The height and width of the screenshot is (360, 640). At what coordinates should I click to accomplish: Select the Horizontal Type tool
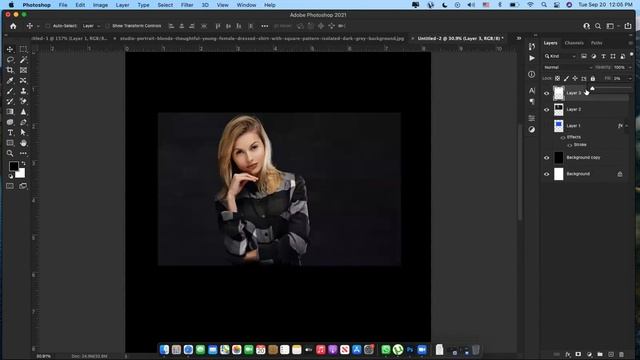coord(10,133)
